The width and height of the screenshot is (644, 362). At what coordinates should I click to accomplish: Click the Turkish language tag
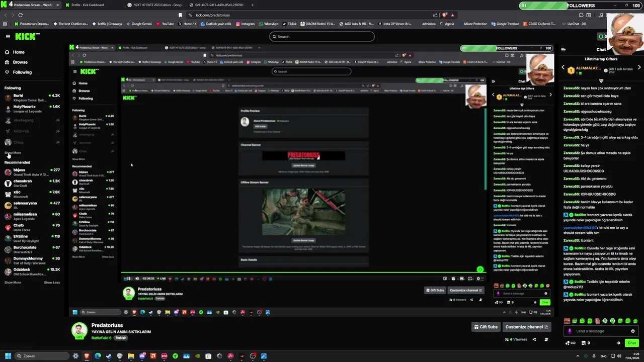121,338
